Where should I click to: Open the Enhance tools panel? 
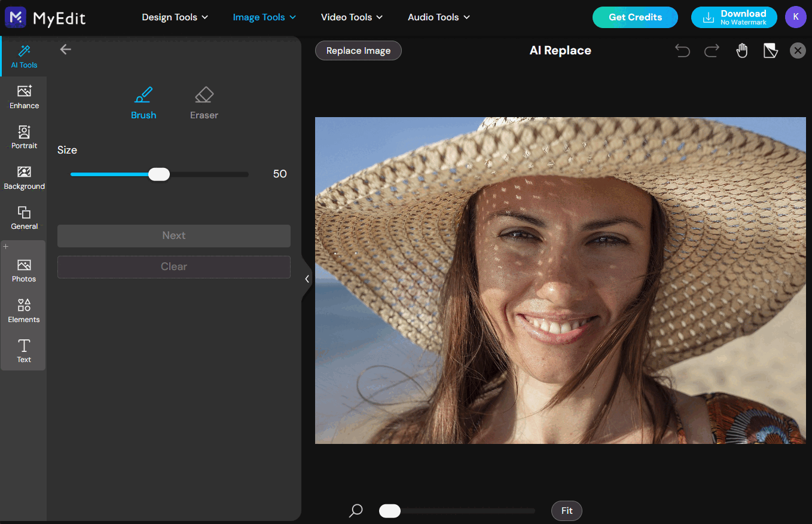point(24,97)
